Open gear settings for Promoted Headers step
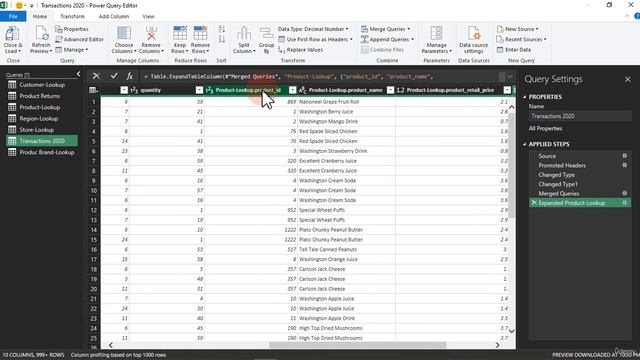Viewport: 640px width, 360px height. [x=624, y=165]
